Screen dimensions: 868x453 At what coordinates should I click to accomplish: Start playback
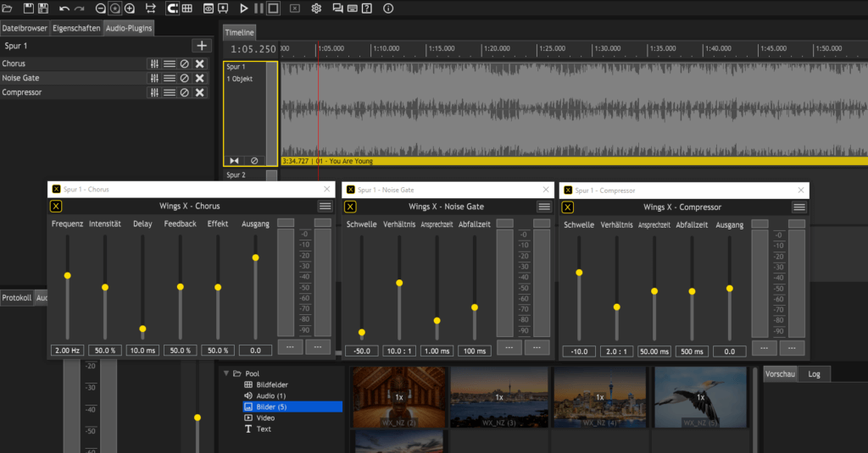point(244,8)
